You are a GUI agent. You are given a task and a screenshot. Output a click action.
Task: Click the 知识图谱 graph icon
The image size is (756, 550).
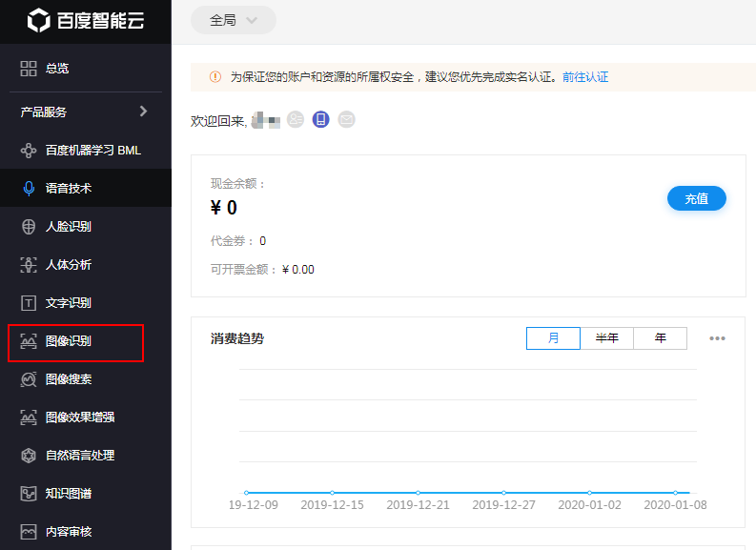click(x=29, y=494)
